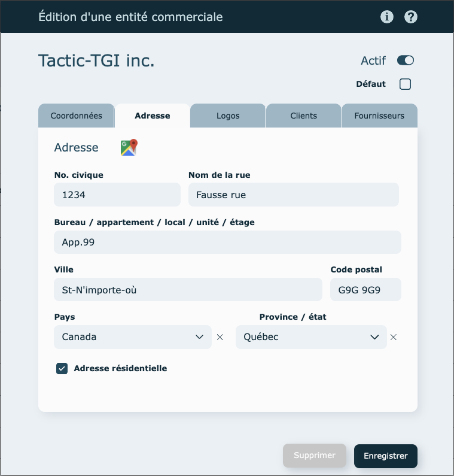Open the Province dropdown showing Québec
The height and width of the screenshot is (476, 454).
[x=310, y=337]
